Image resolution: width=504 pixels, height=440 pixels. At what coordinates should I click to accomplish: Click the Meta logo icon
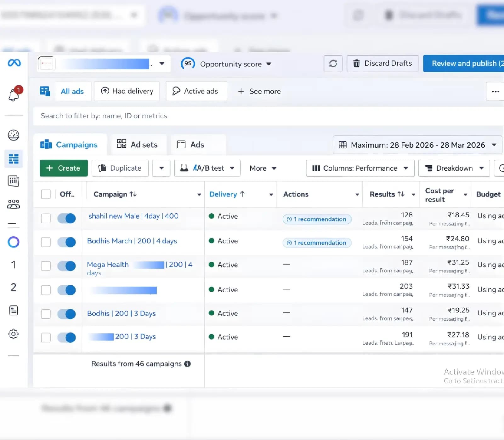pos(14,63)
